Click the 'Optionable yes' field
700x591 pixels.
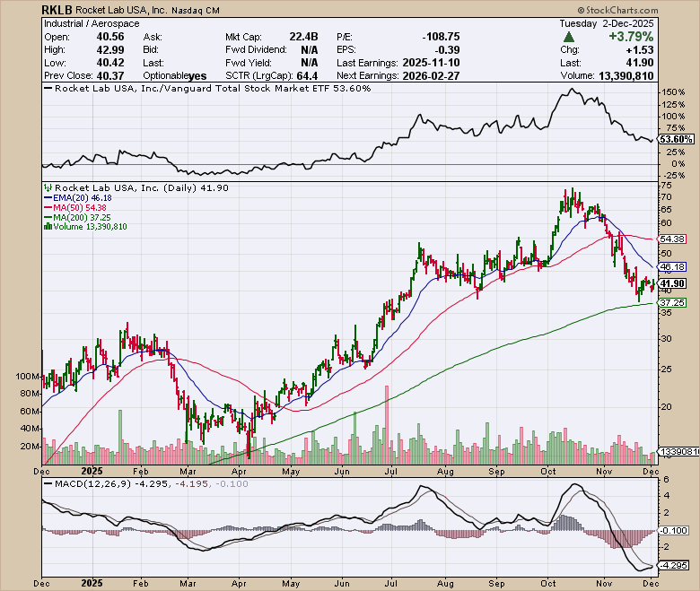175,76
